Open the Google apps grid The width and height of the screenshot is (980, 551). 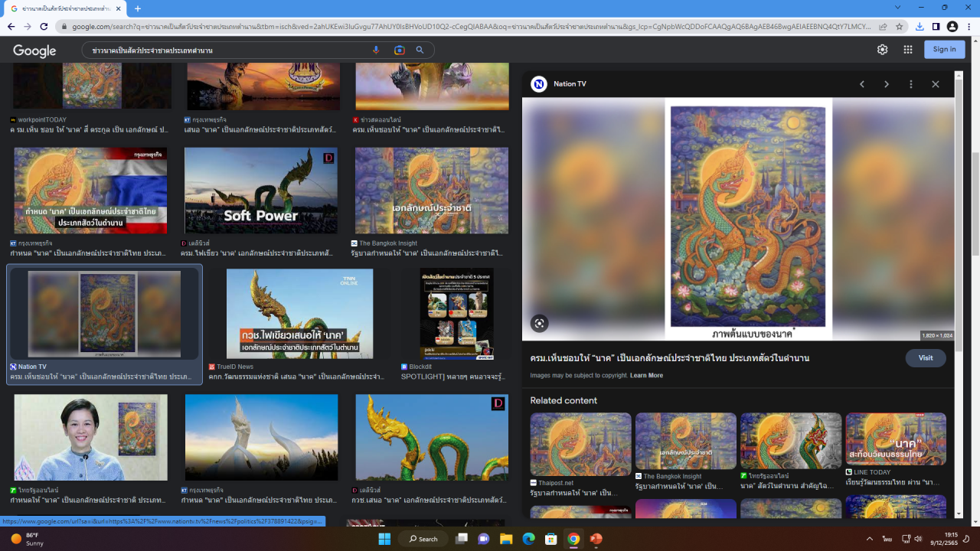[x=908, y=49]
